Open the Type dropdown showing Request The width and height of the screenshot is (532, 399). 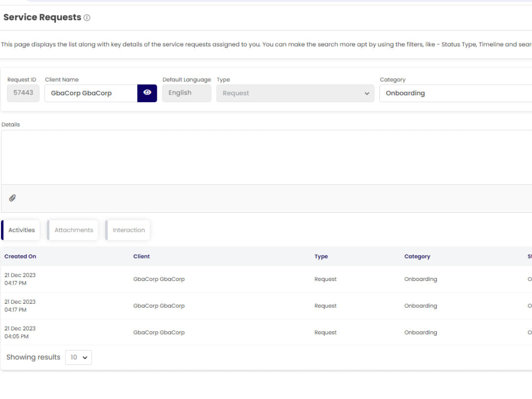(295, 93)
